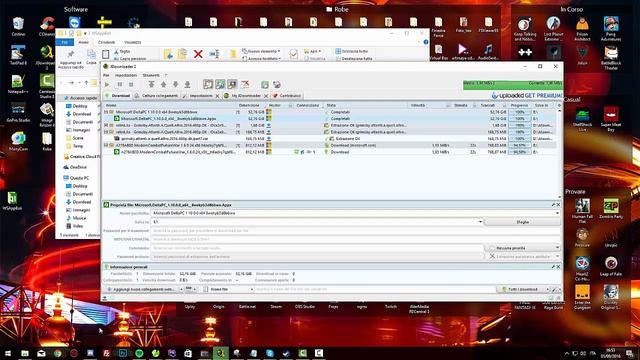The width and height of the screenshot is (640, 360).
Task: Click the progress bar of ModernCombat Appx file
Action: (520, 152)
